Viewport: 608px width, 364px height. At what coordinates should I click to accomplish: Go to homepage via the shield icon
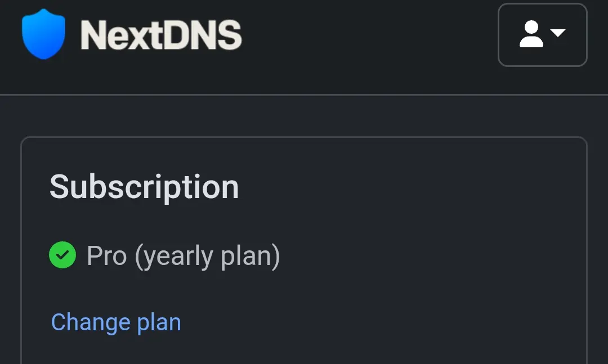(43, 34)
